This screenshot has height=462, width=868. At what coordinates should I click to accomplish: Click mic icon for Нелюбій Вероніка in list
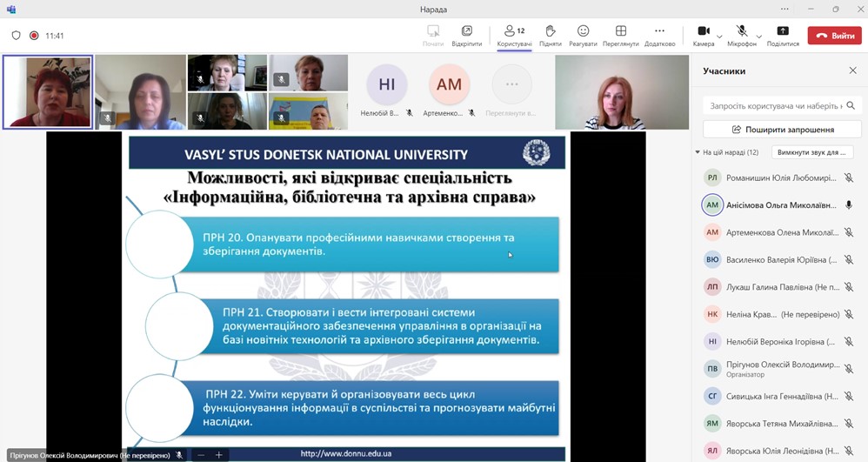tap(849, 342)
